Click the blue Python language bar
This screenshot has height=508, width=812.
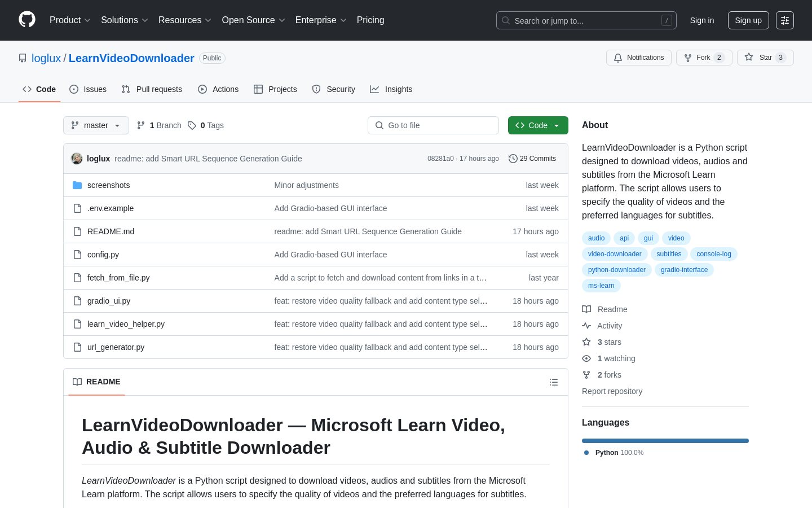click(x=665, y=441)
